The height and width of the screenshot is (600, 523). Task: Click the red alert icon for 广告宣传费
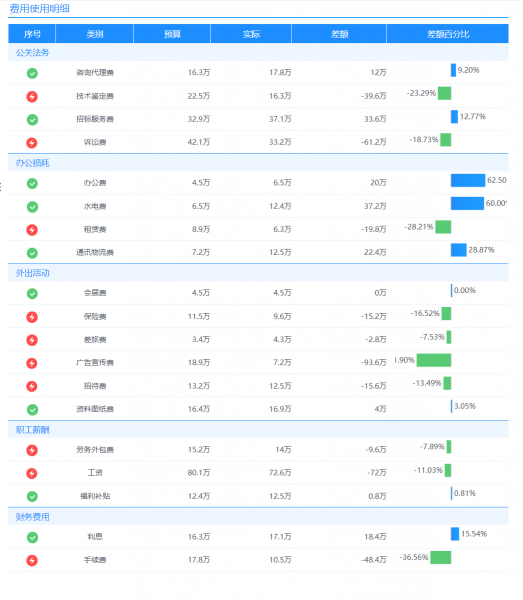[x=32, y=363]
